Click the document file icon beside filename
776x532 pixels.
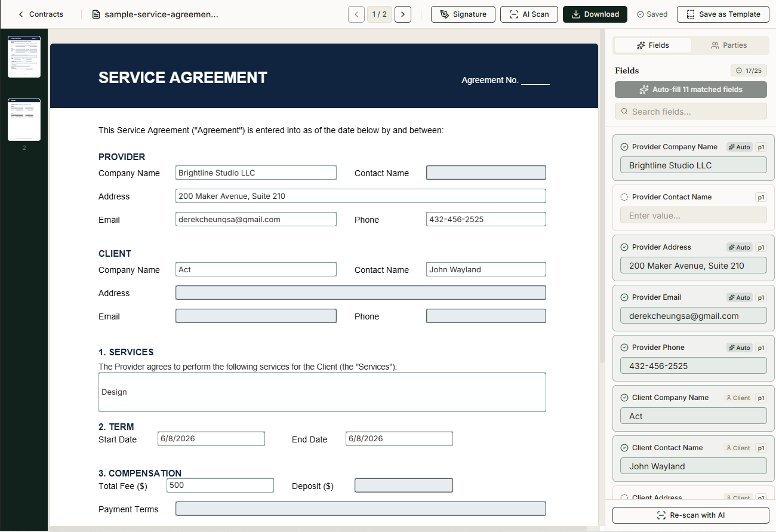96,14
